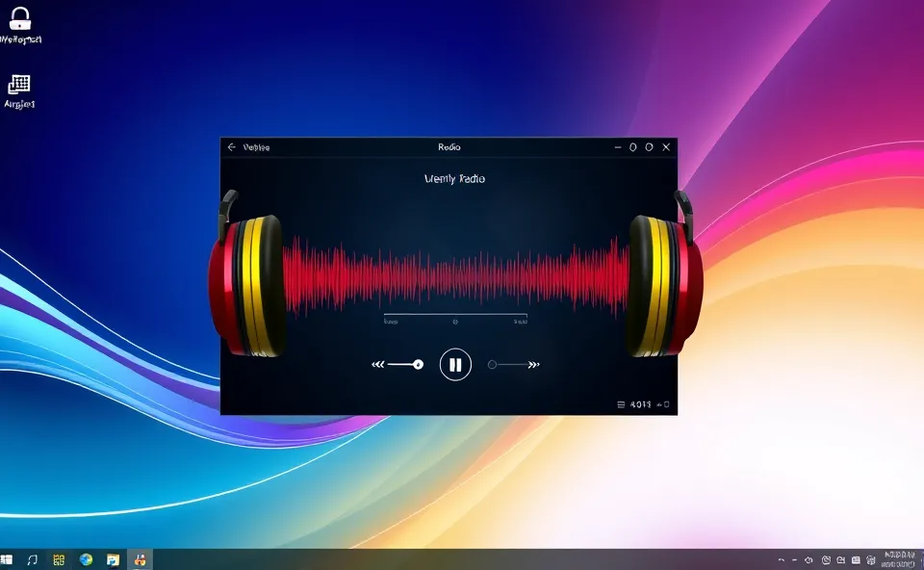Click the fast-forward triple-chevron icon

pyautogui.click(x=534, y=365)
